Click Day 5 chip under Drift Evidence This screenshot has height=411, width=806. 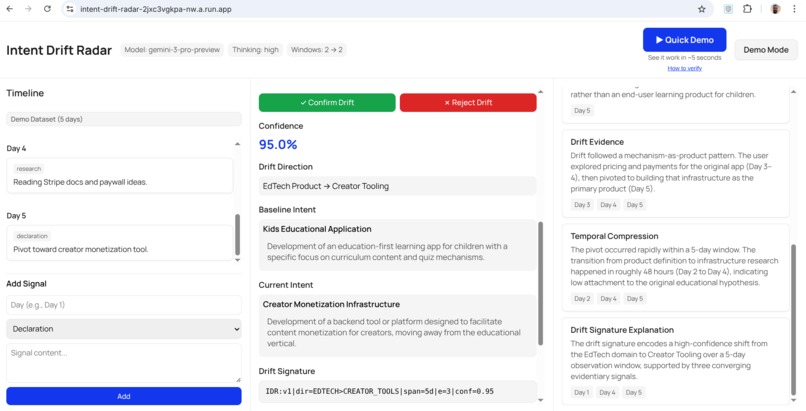point(634,204)
